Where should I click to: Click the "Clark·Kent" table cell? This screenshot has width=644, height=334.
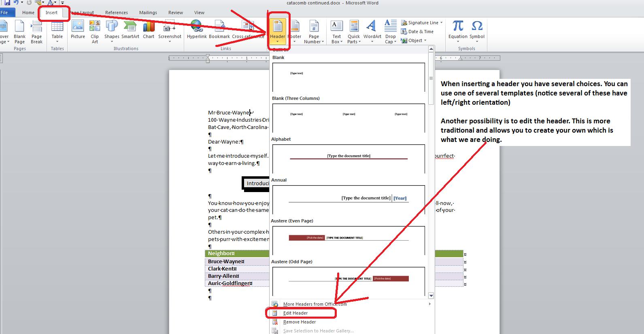(237, 269)
